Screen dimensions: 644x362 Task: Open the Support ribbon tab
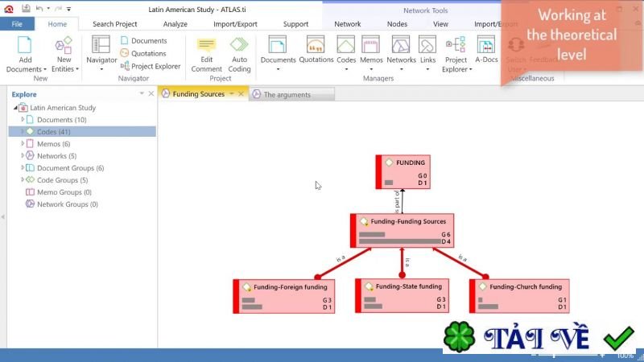point(295,24)
